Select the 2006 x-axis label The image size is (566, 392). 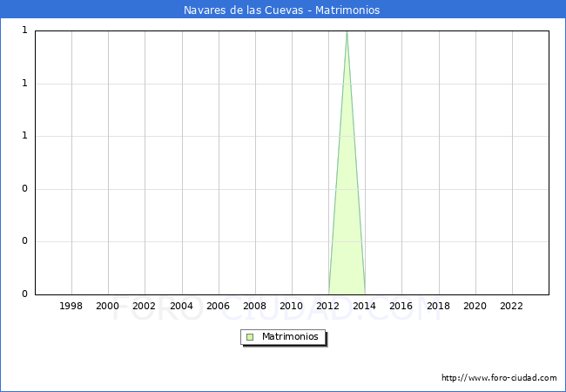pyautogui.click(x=218, y=306)
